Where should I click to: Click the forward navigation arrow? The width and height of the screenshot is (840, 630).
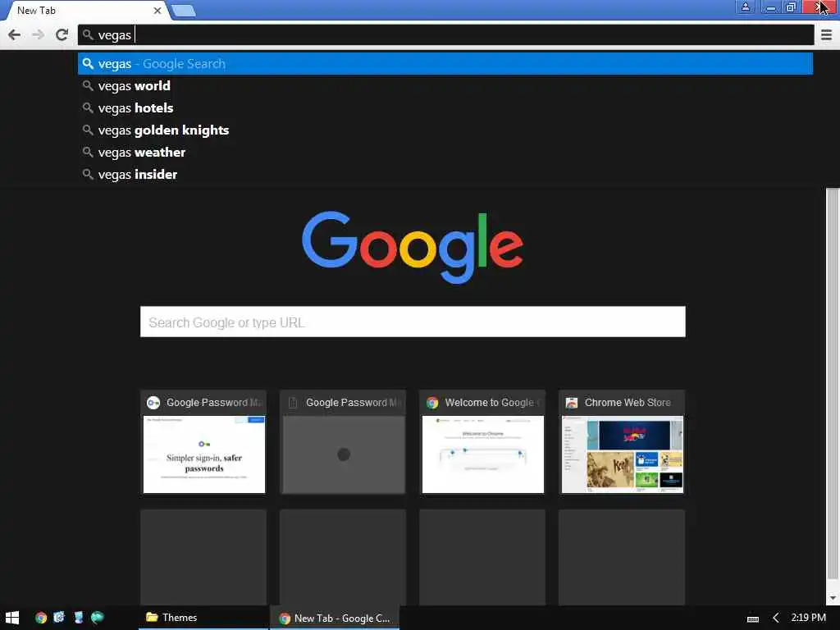(38, 34)
